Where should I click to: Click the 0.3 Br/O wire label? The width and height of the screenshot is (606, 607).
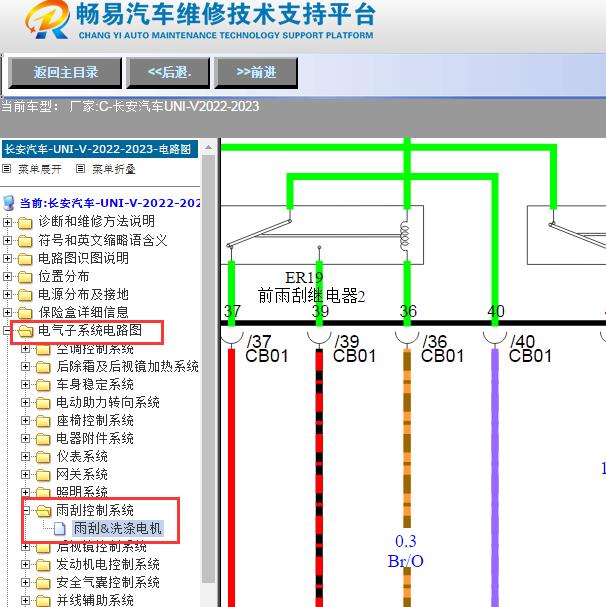[x=405, y=551]
